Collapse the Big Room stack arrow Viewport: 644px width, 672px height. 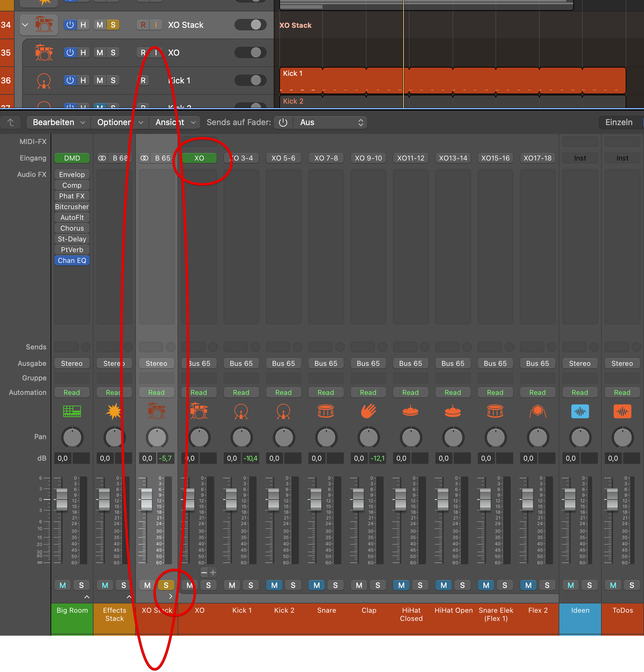pyautogui.click(x=87, y=597)
